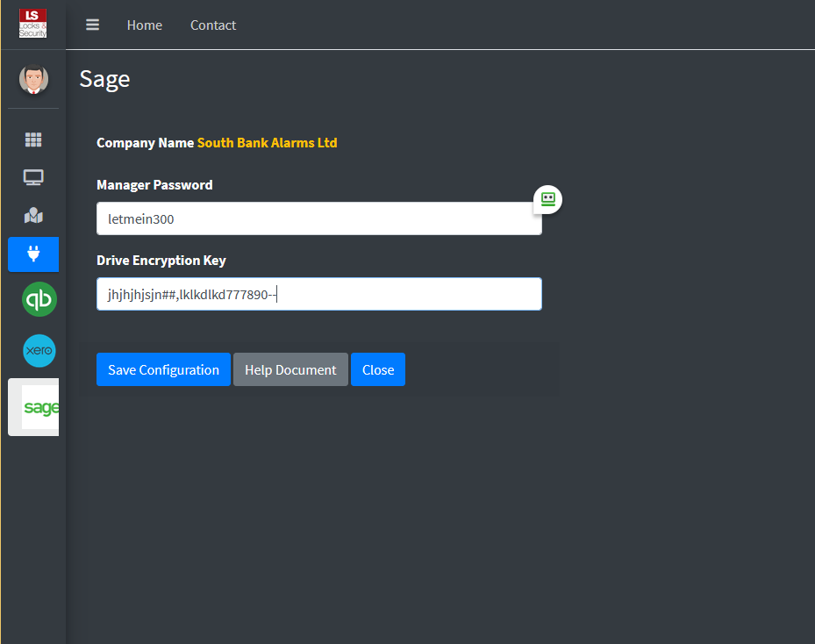Select the plug integrations icon
815x644 pixels.
point(33,254)
